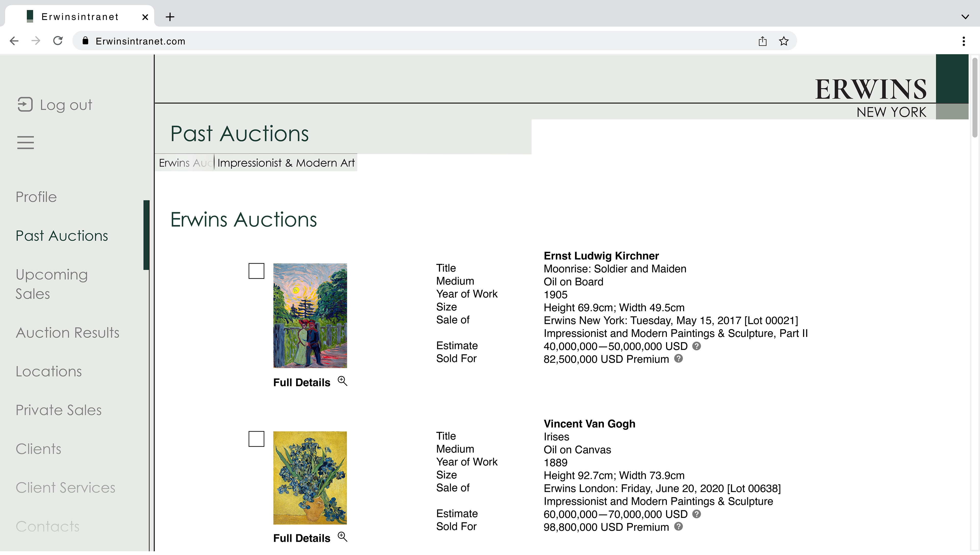The width and height of the screenshot is (980, 555).
Task: Expand the browser tab search chevron
Action: click(965, 17)
